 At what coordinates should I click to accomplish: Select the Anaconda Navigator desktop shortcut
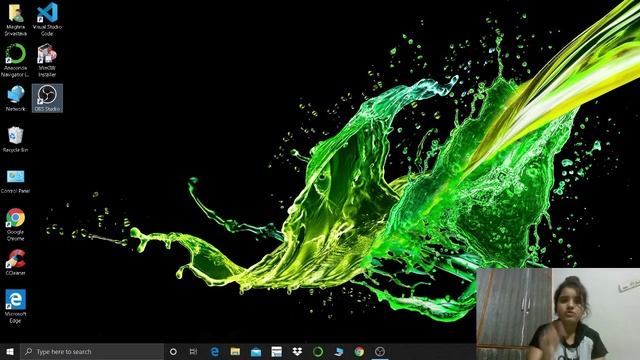coord(16,60)
